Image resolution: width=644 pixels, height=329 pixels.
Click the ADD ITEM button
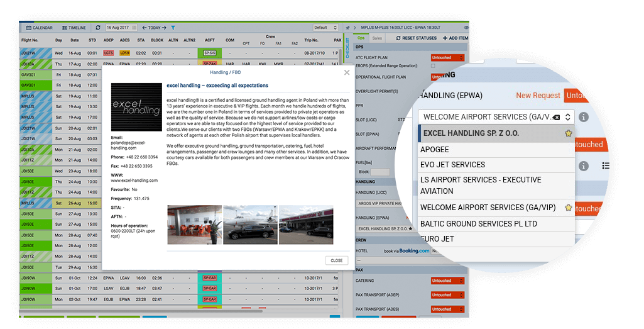tap(456, 38)
